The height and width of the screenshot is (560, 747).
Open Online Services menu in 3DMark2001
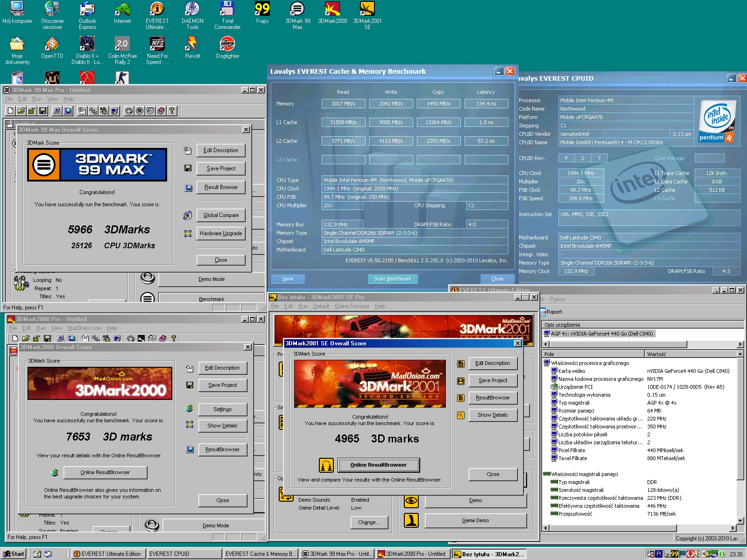[352, 306]
